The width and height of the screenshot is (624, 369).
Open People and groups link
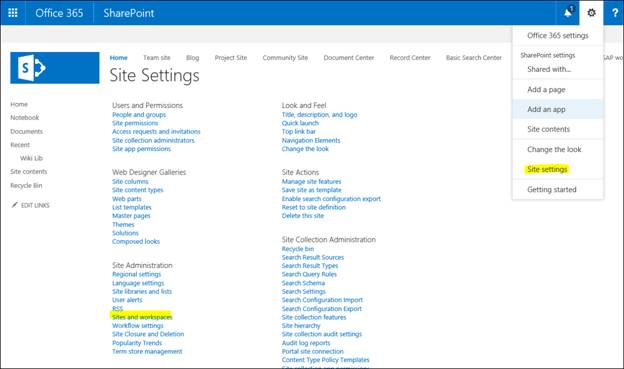139,115
